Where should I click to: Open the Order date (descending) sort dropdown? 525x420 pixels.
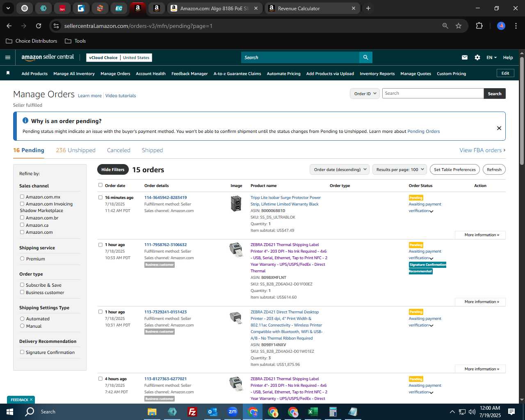click(x=340, y=169)
